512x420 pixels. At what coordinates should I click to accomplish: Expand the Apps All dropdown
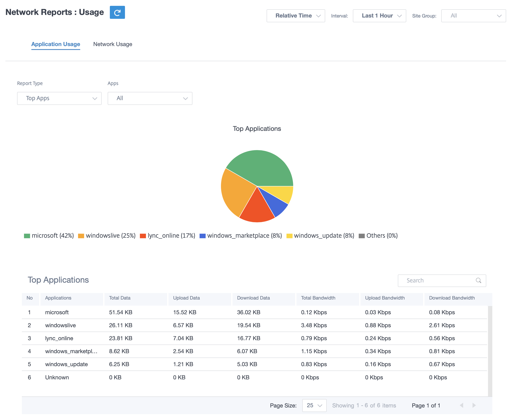(150, 98)
